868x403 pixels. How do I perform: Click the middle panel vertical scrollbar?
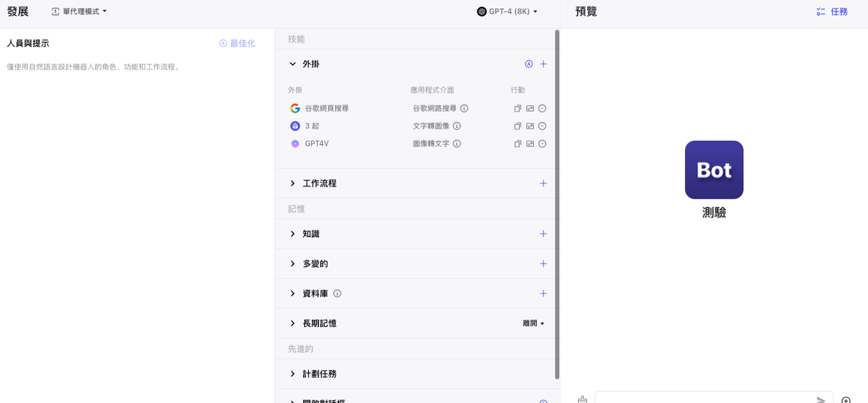[x=557, y=204]
